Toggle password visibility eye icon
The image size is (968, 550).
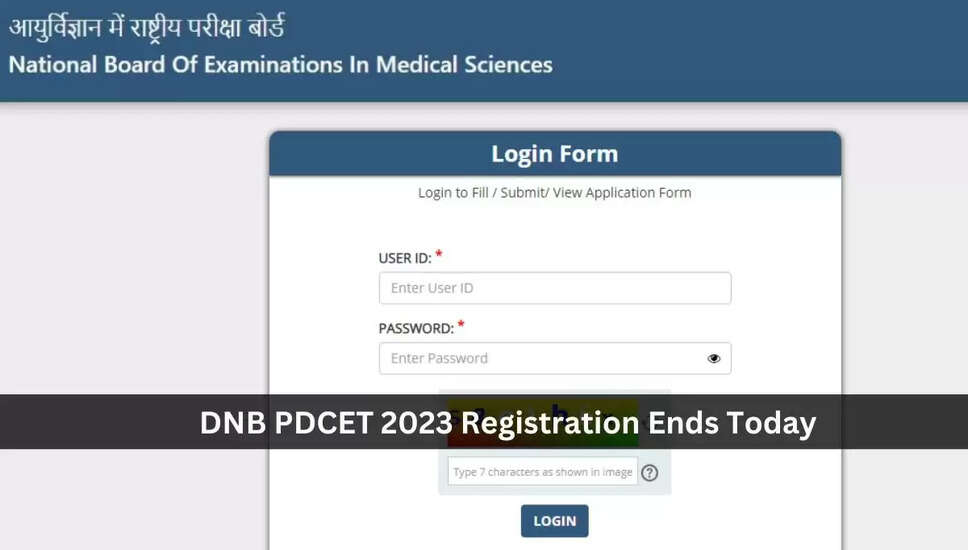pos(714,358)
